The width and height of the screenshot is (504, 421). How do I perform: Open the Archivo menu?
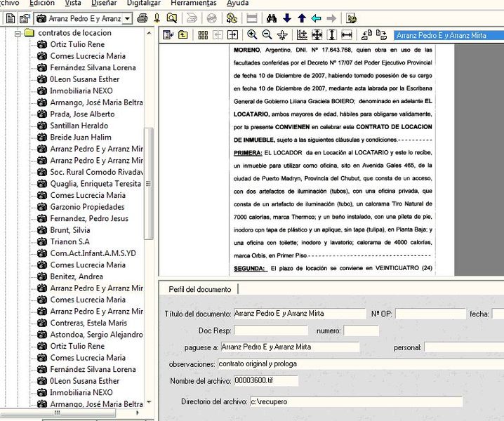pyautogui.click(x=9, y=3)
